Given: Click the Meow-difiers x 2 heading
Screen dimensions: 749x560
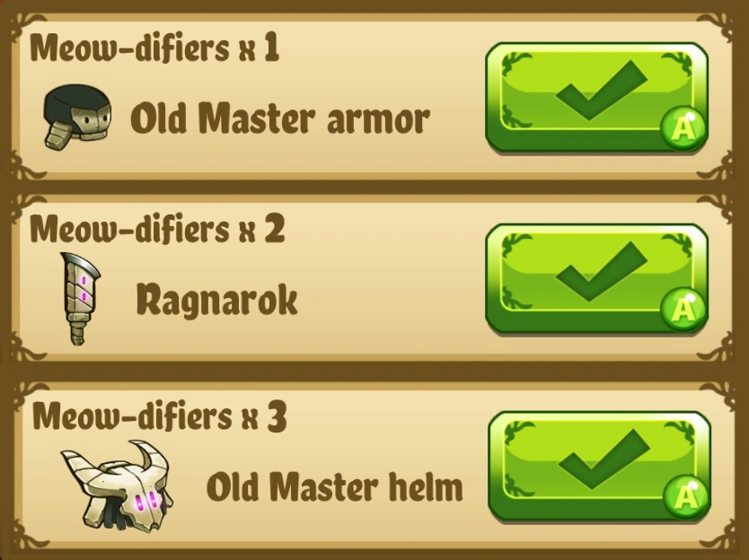Looking at the screenshot, I should click(x=157, y=229).
